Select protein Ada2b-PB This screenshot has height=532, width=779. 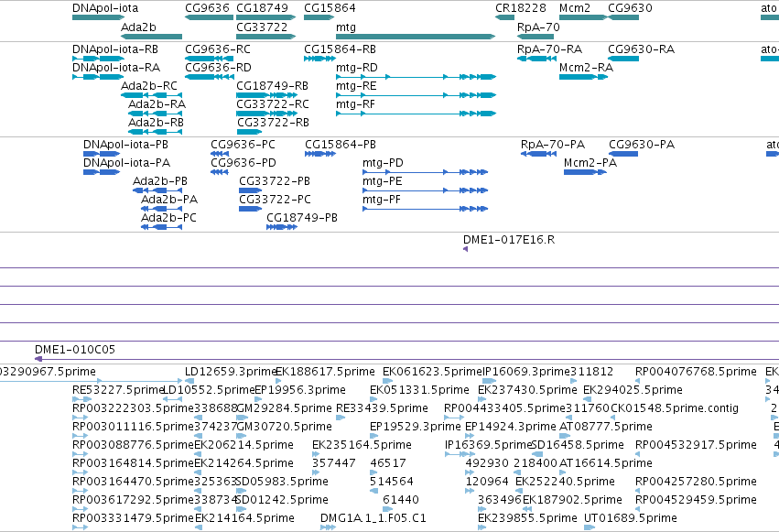click(x=157, y=190)
